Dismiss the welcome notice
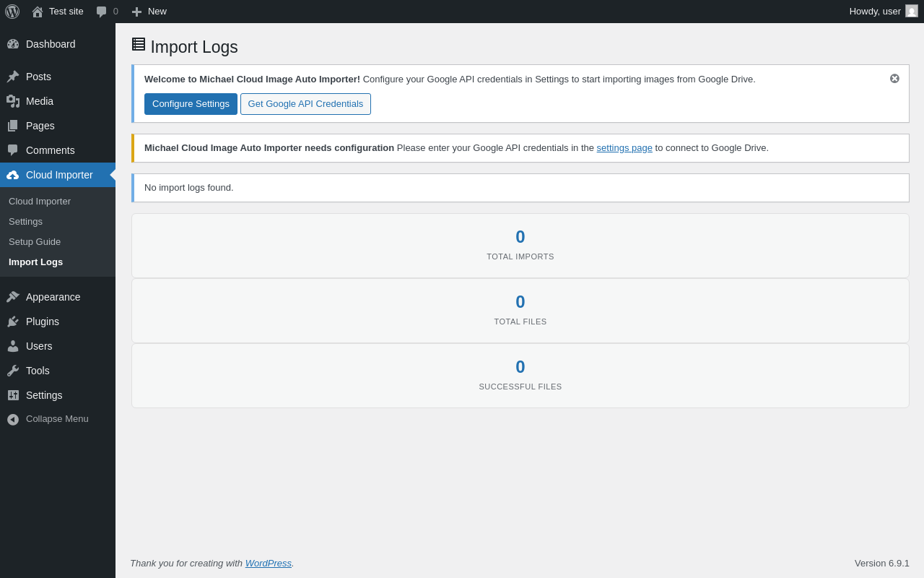 click(894, 79)
